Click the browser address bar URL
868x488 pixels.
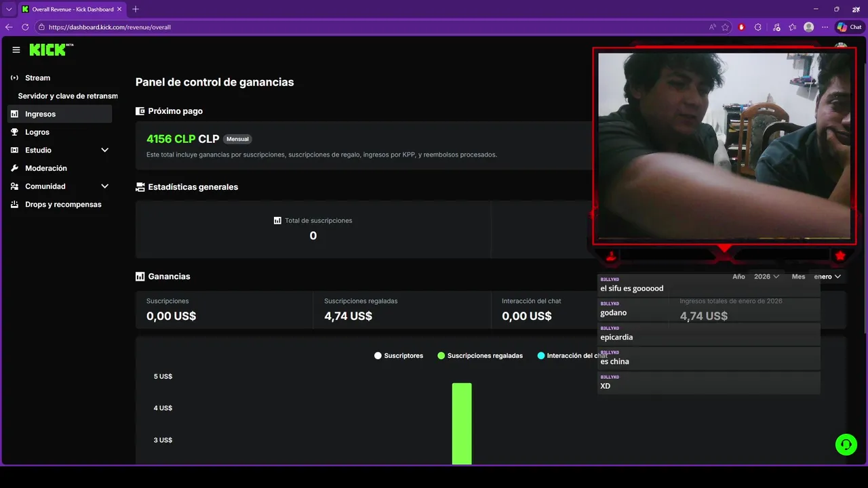click(x=109, y=27)
